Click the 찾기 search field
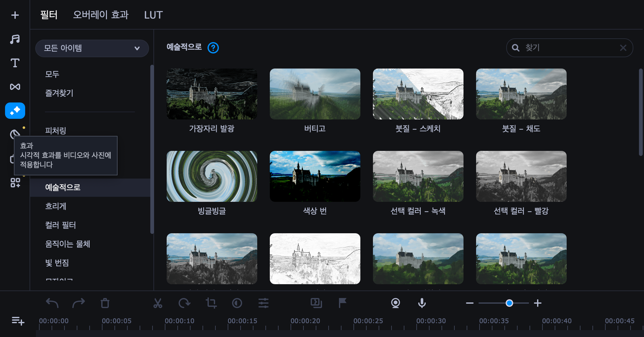Image resolution: width=644 pixels, height=337 pixels. 569,48
